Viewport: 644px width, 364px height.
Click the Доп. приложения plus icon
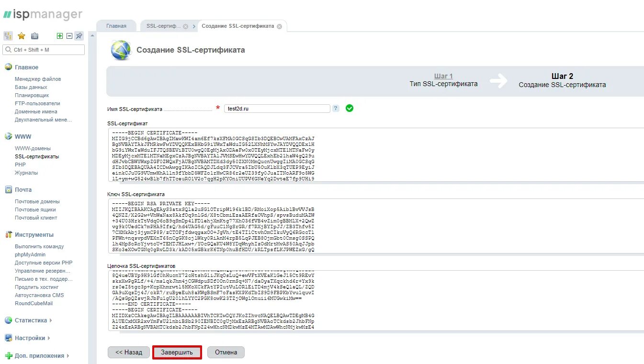click(8, 355)
